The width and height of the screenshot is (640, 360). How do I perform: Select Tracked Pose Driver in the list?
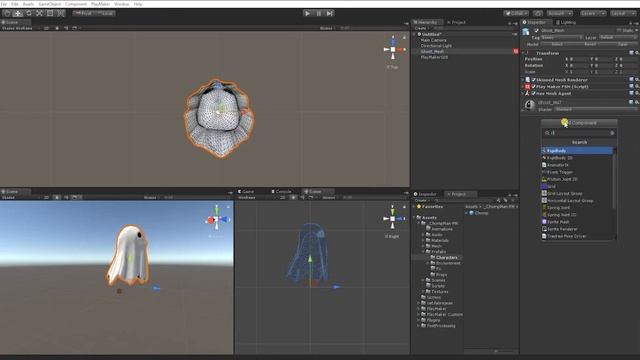[577, 236]
